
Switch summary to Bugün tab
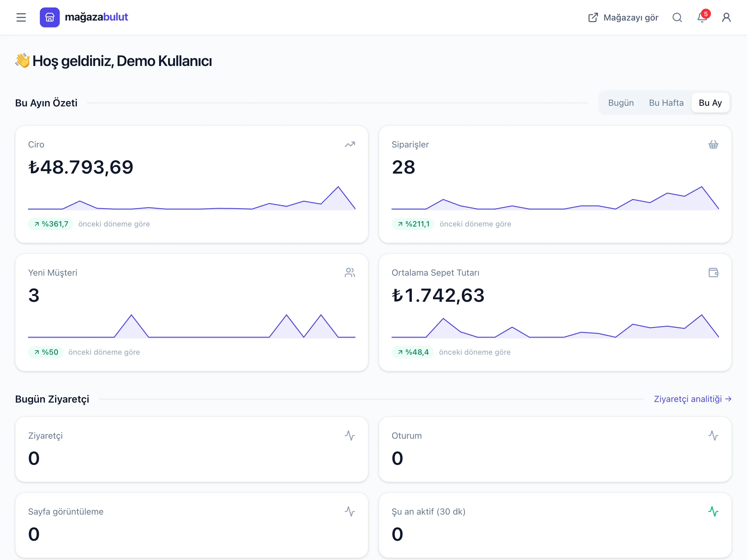pyautogui.click(x=621, y=103)
